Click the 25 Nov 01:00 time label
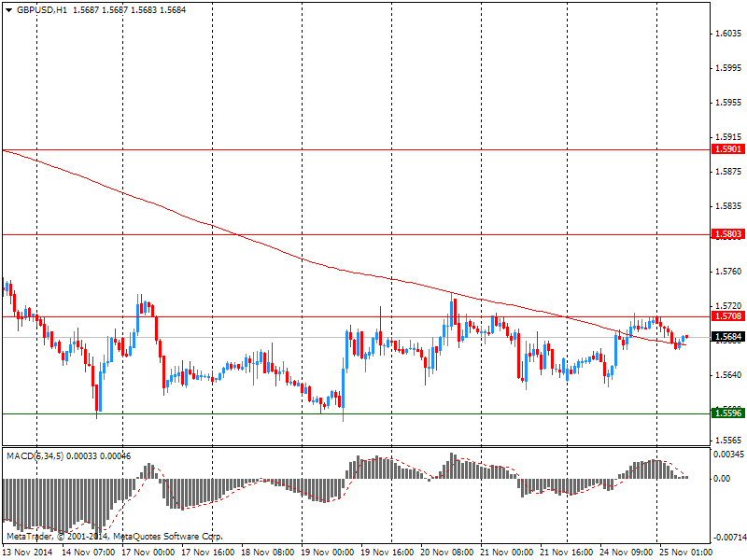Viewport: 747px width, 560px height. click(x=686, y=553)
